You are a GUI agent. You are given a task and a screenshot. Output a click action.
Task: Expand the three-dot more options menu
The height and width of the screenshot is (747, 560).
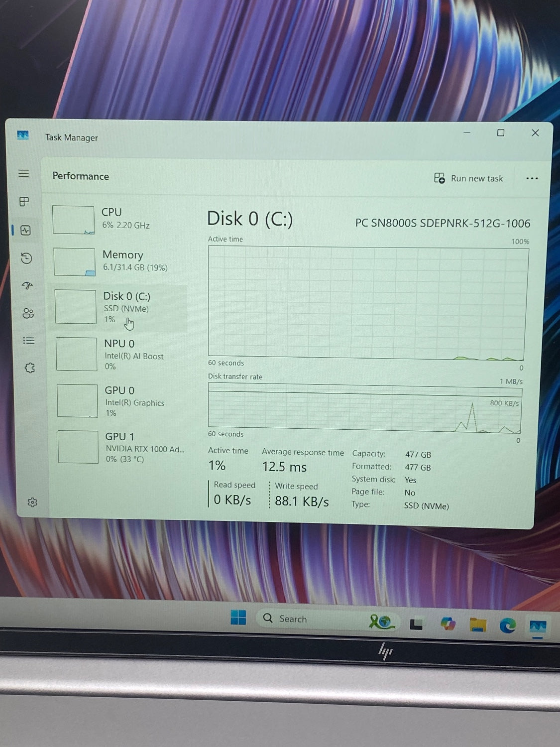point(532,179)
